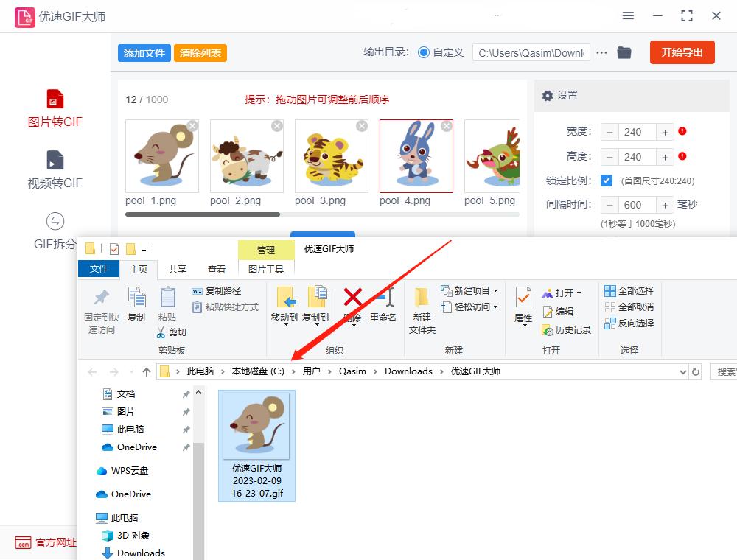Click the 开始导出 button
The width and height of the screenshot is (737, 560).
682,52
